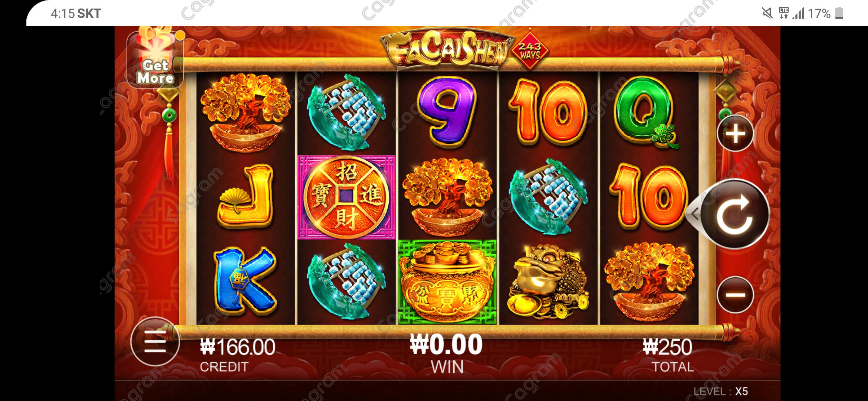
Task: Click the money tree on first reel
Action: tap(245, 113)
